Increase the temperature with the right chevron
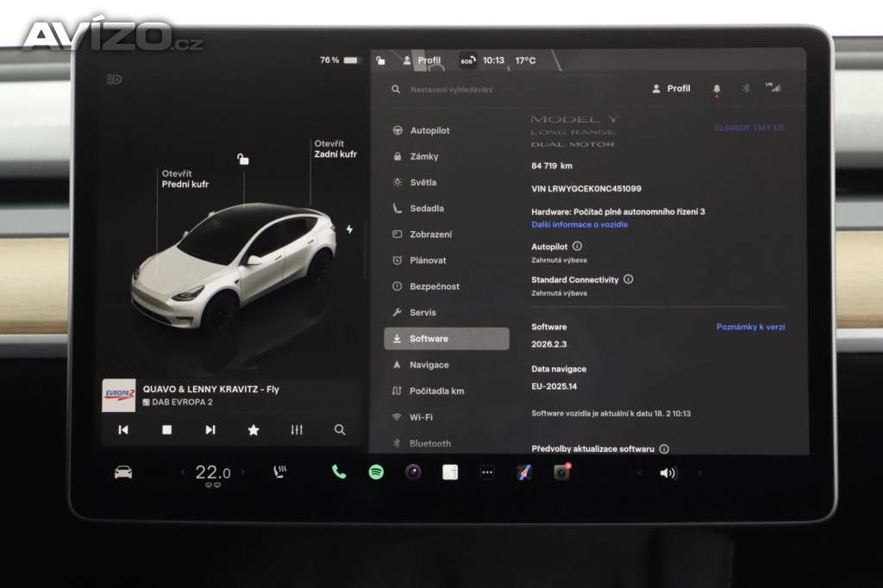 click(x=242, y=472)
